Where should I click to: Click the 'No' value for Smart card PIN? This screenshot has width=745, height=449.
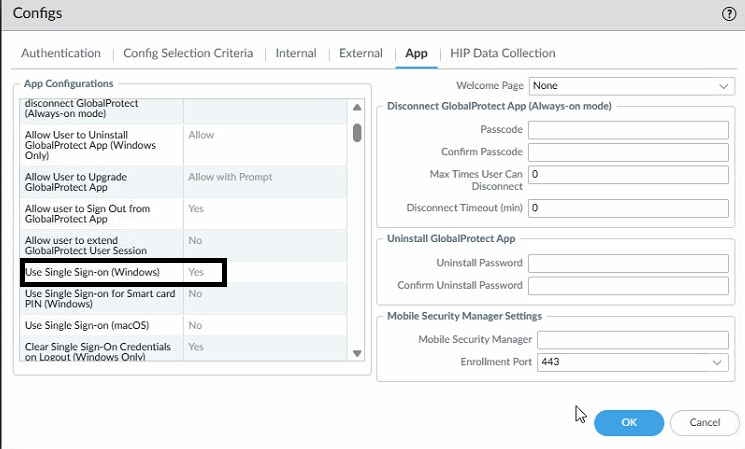coord(195,294)
